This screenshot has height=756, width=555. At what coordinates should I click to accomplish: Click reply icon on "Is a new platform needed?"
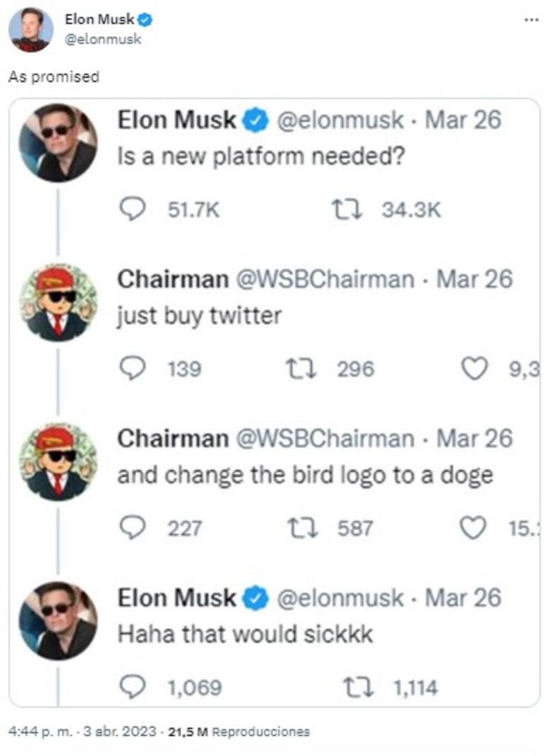[x=133, y=210]
